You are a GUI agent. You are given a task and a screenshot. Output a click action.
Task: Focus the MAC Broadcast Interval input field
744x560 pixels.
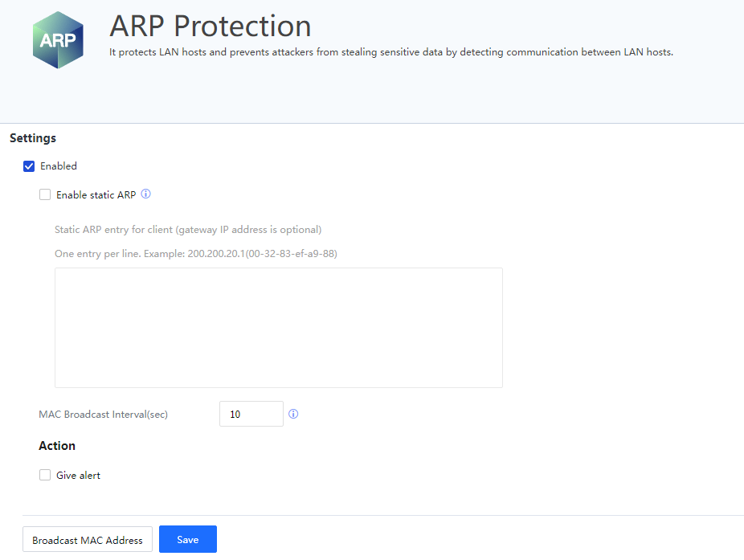tap(251, 415)
